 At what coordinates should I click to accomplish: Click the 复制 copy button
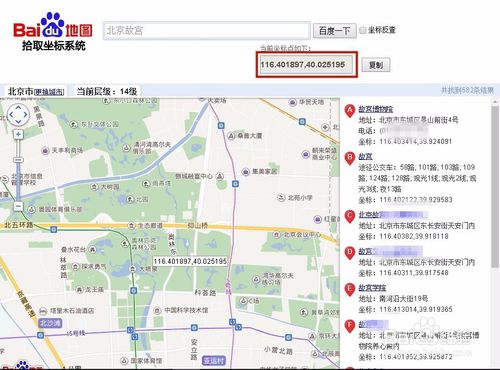(376, 65)
